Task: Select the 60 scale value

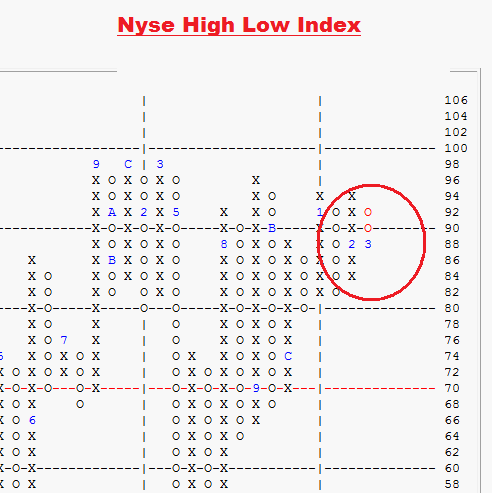Action: click(x=452, y=468)
